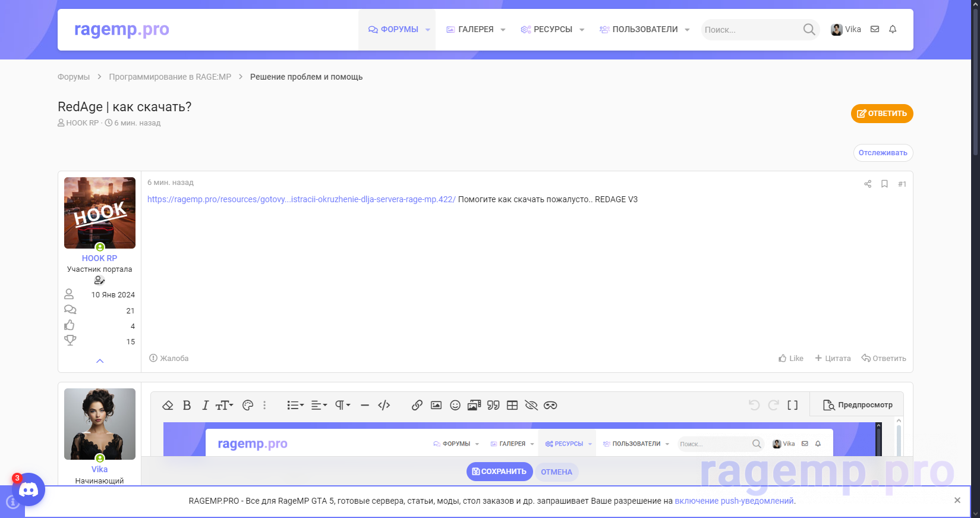The width and height of the screenshot is (980, 518).
Task: Click the gamepad icon in editor toolbar
Action: (550, 405)
